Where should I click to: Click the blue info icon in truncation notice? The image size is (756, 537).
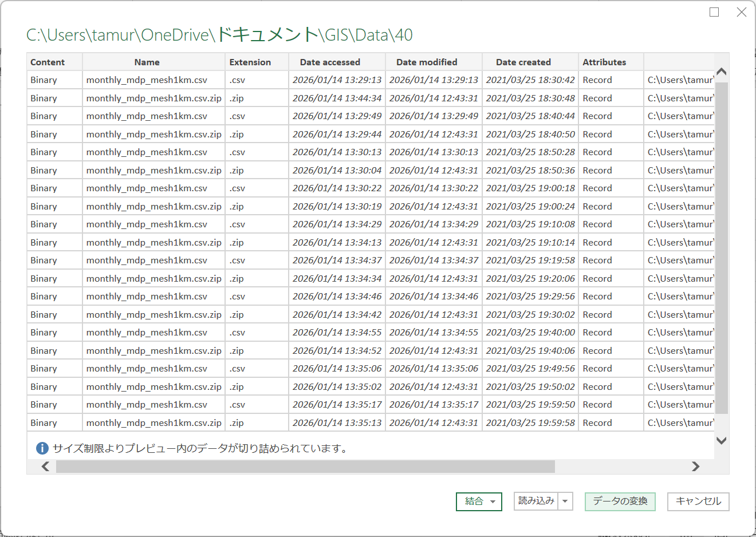pos(42,448)
